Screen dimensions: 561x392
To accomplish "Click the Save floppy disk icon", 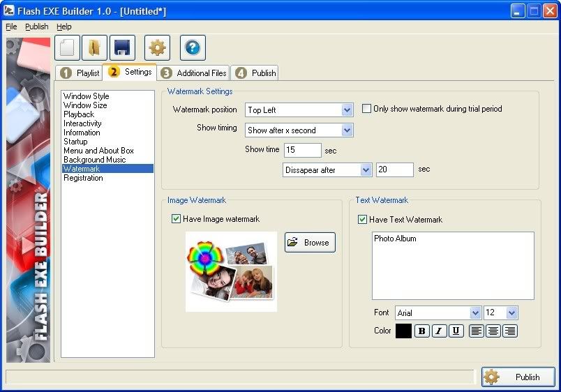I will point(122,48).
